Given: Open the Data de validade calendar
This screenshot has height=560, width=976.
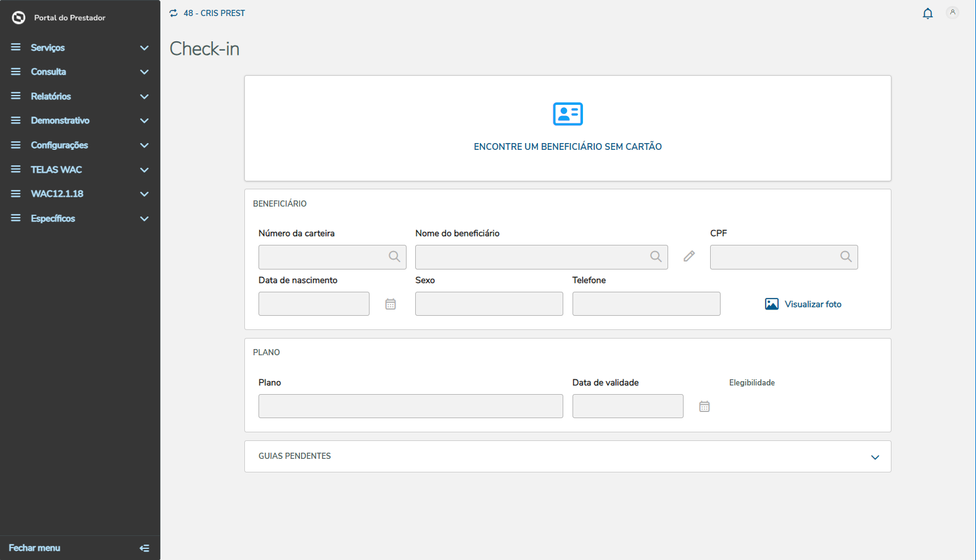Looking at the screenshot, I should (705, 406).
